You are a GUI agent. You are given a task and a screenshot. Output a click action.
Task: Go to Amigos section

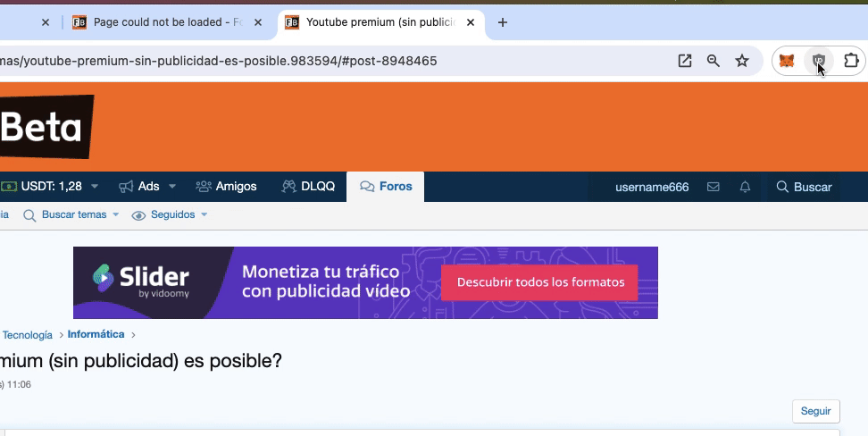226,187
